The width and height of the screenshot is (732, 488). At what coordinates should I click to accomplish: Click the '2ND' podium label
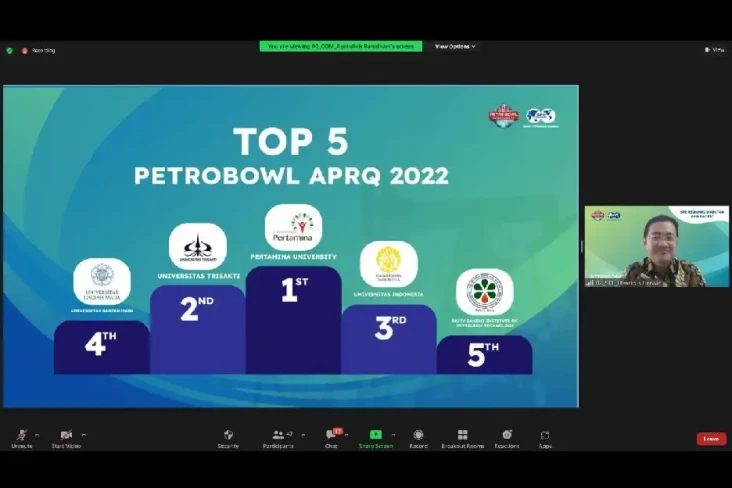197,308
